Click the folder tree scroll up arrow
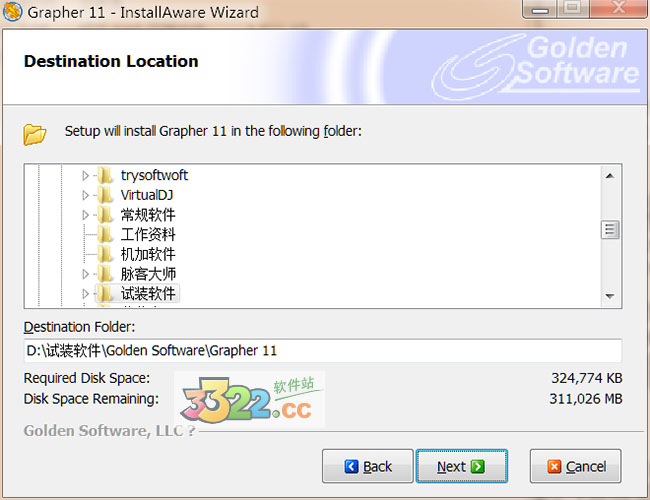 click(610, 176)
